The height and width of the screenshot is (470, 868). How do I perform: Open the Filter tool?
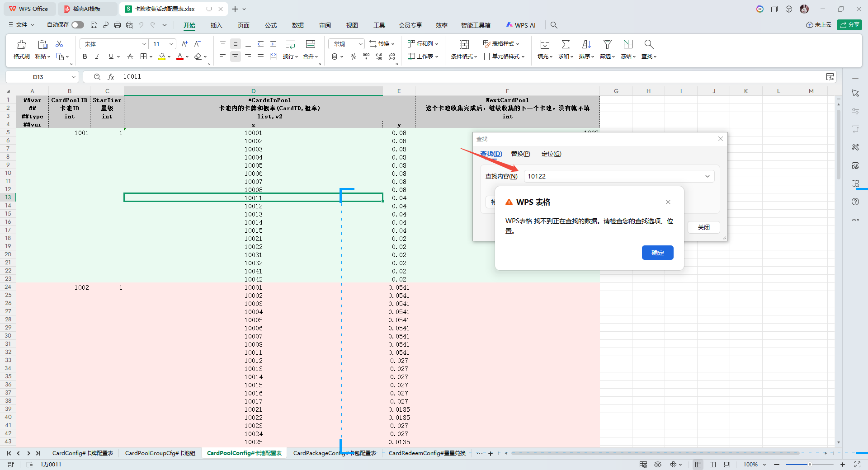click(x=607, y=45)
